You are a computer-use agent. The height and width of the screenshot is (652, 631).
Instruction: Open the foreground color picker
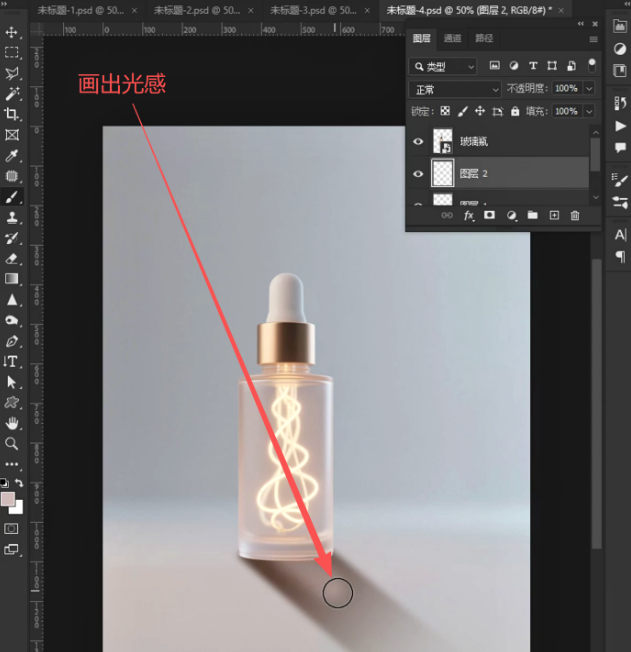(7, 499)
